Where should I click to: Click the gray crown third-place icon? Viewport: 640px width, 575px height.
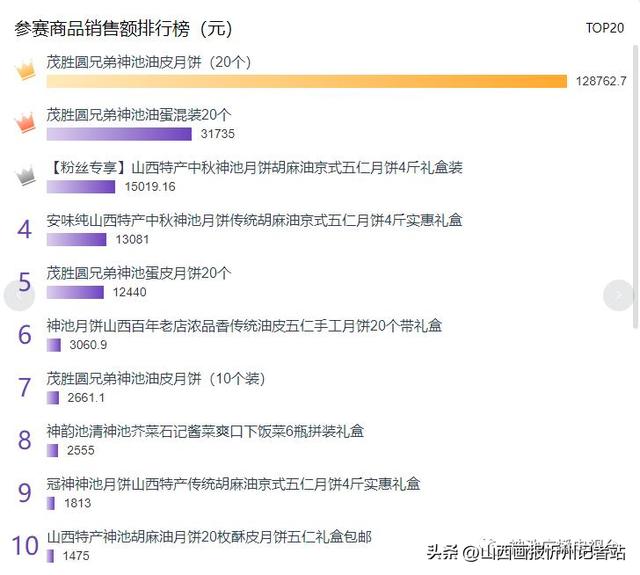pyautogui.click(x=25, y=175)
